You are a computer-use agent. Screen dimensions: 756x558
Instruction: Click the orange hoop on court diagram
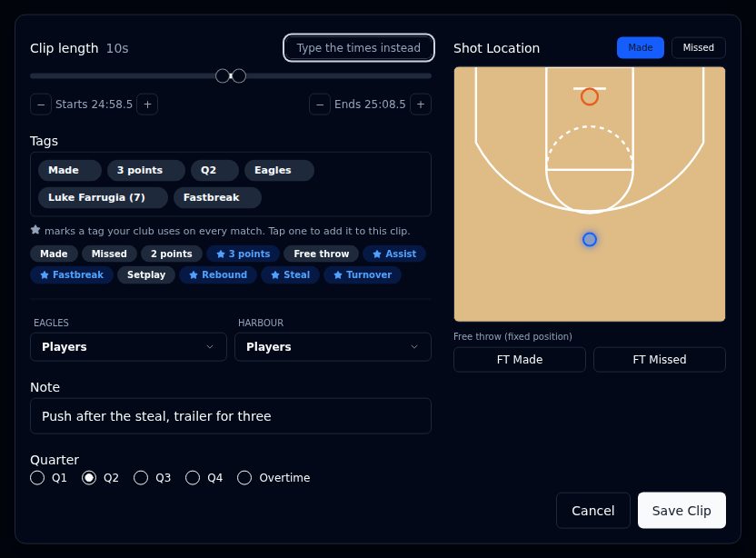pyautogui.click(x=589, y=96)
